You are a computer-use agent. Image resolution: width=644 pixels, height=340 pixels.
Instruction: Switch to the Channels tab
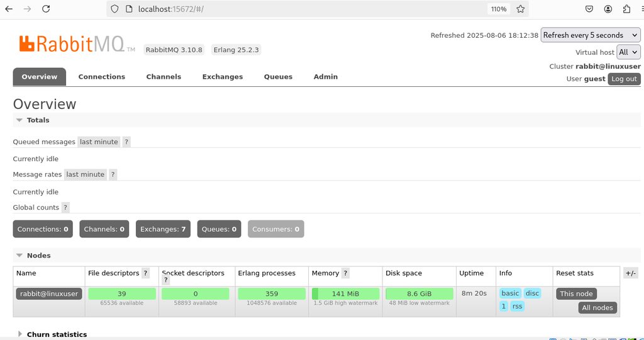coord(164,77)
